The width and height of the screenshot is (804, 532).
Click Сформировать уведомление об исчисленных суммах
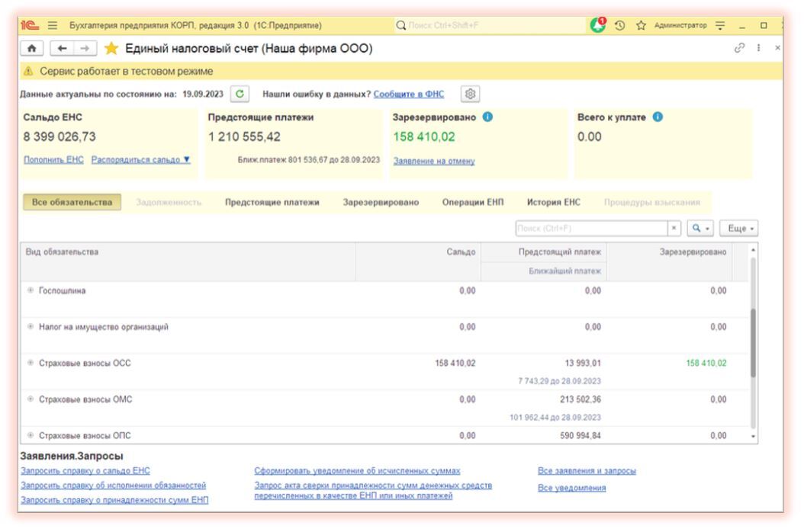pyautogui.click(x=357, y=470)
